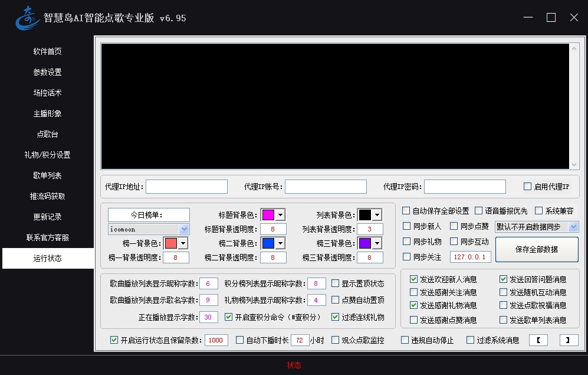Click the 代理IP地址 input field
This screenshot has width=588, height=375.
coord(186,187)
